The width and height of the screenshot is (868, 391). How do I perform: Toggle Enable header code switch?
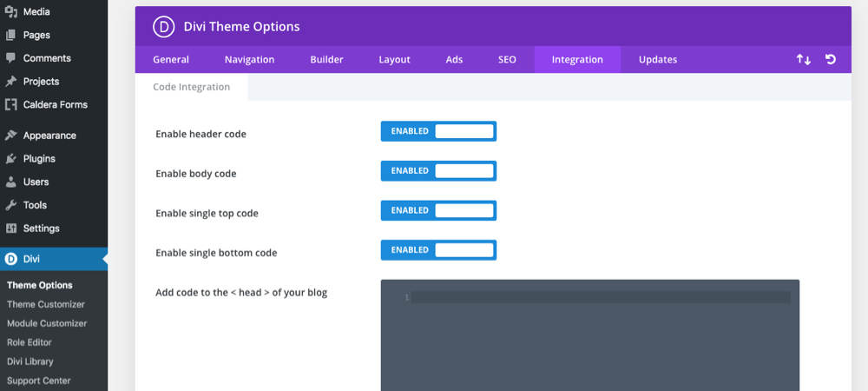[438, 131]
